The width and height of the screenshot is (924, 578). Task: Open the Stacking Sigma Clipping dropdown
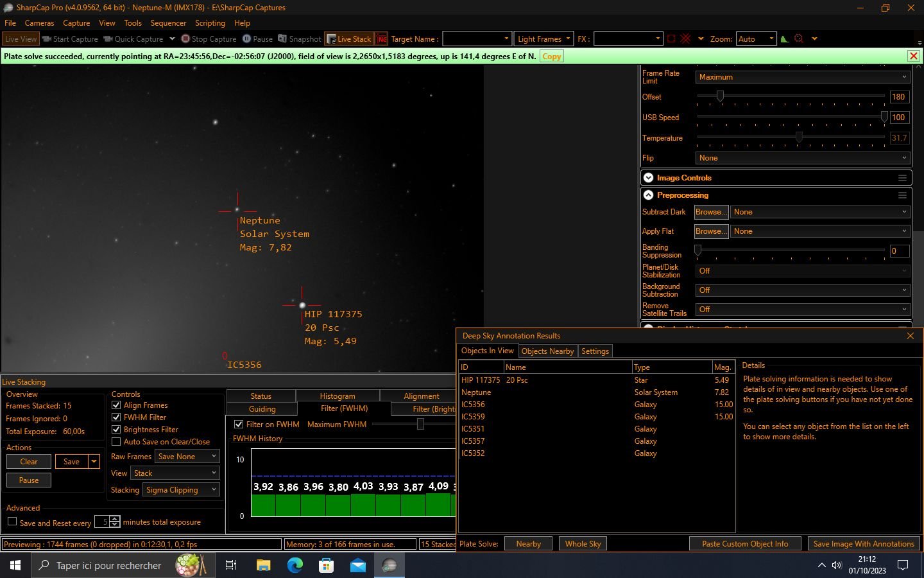pos(182,489)
